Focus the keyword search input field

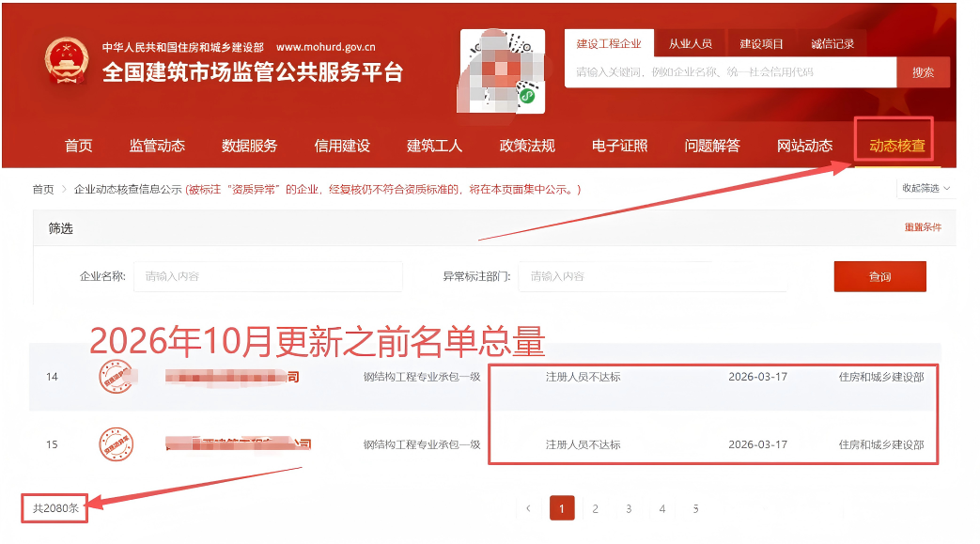[731, 72]
